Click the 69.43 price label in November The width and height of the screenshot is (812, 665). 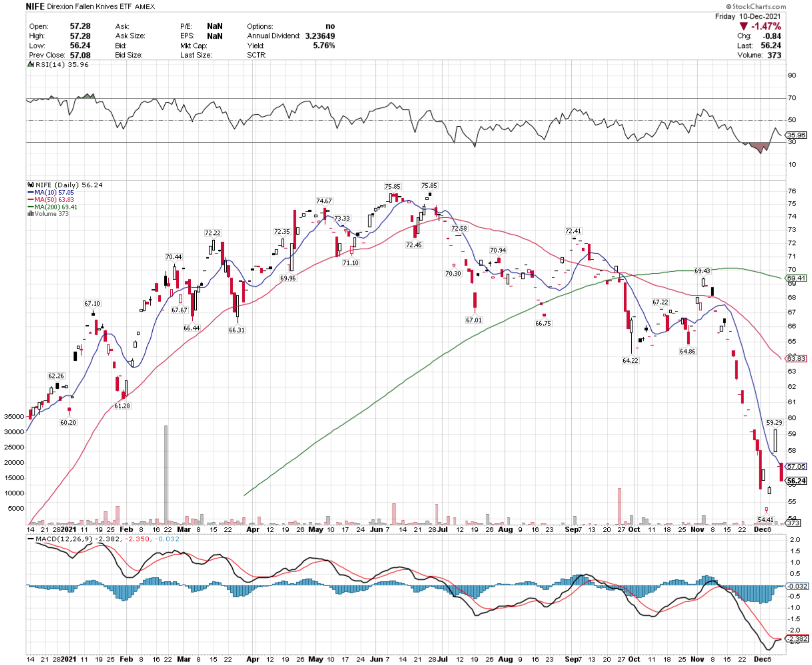pyautogui.click(x=702, y=271)
